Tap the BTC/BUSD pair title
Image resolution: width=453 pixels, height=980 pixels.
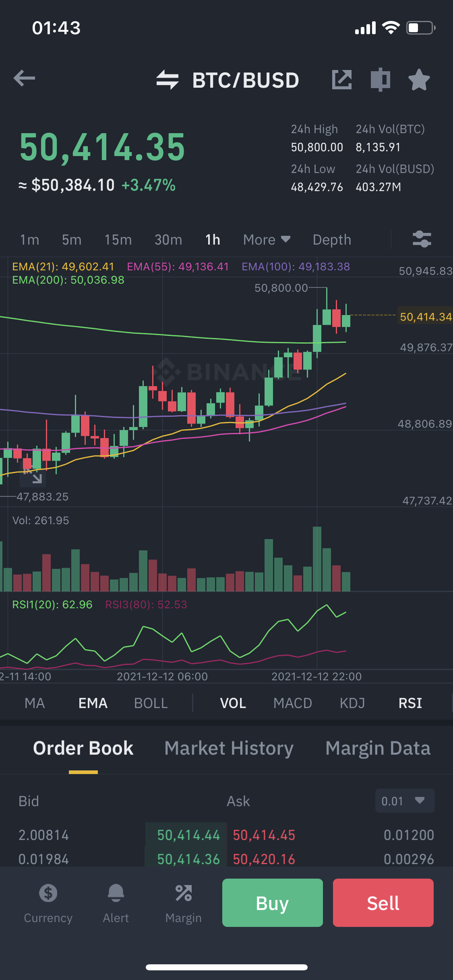pos(246,80)
